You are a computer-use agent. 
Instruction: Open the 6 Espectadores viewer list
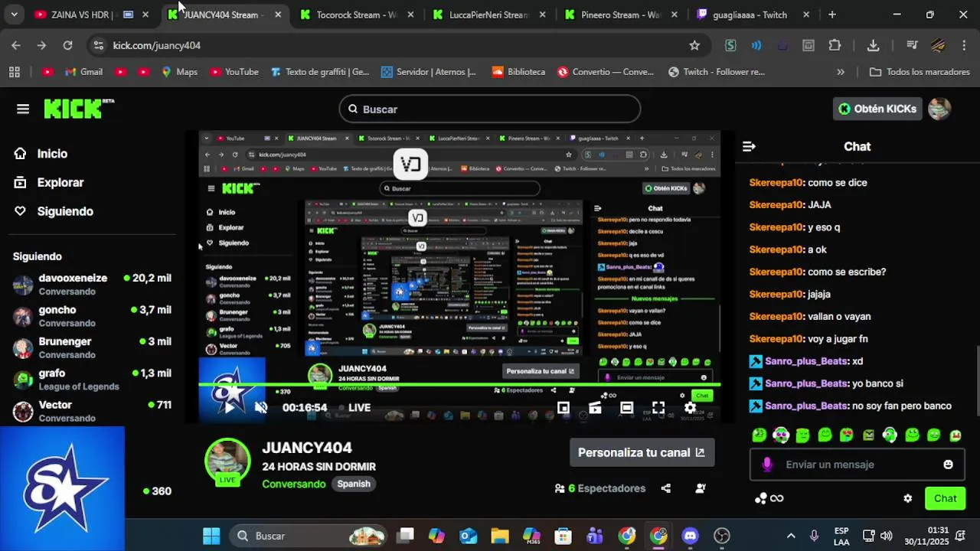click(600, 488)
